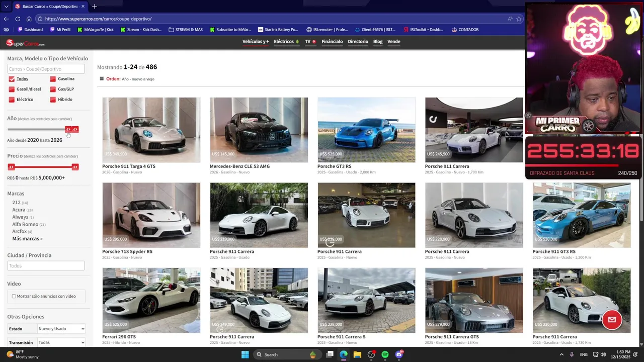Image resolution: width=644 pixels, height=362 pixels.
Task: Open Ferrari 296 GTS listing title
Action: point(119,337)
